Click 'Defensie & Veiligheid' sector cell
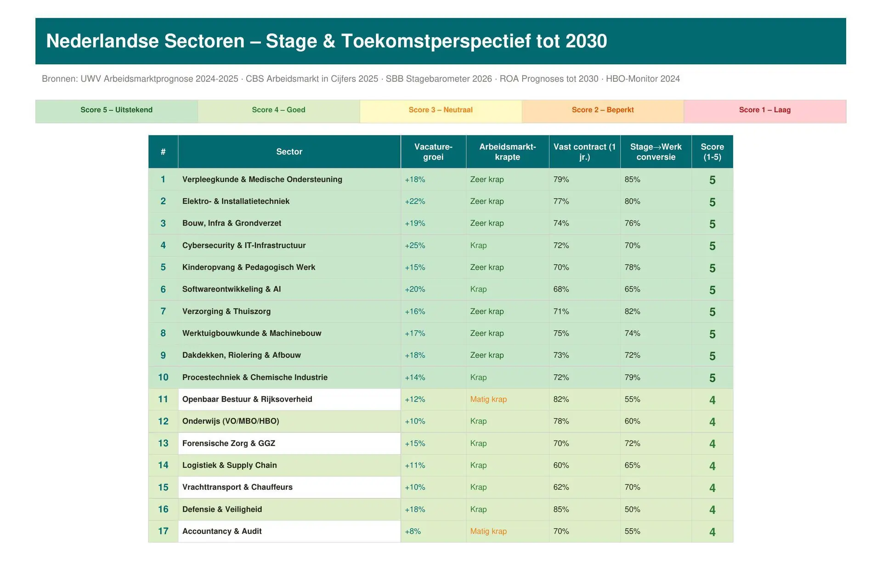882x588 pixels. (x=289, y=509)
